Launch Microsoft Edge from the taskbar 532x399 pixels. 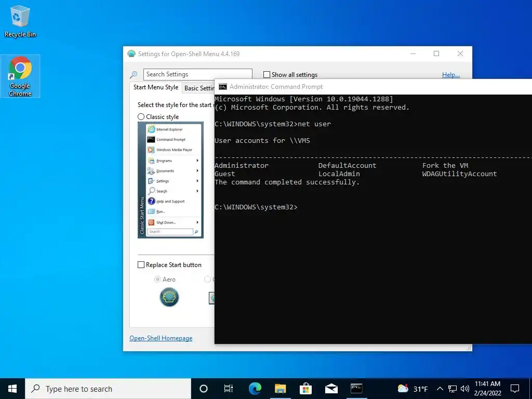255,389
